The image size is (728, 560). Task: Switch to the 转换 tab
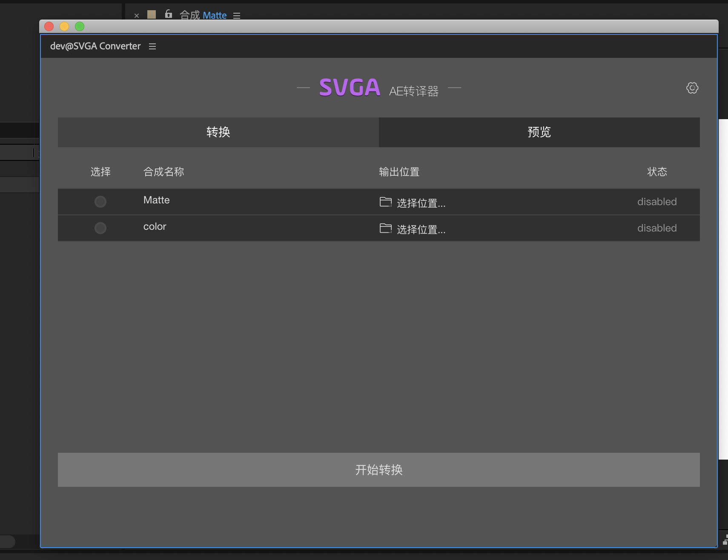pyautogui.click(x=218, y=132)
